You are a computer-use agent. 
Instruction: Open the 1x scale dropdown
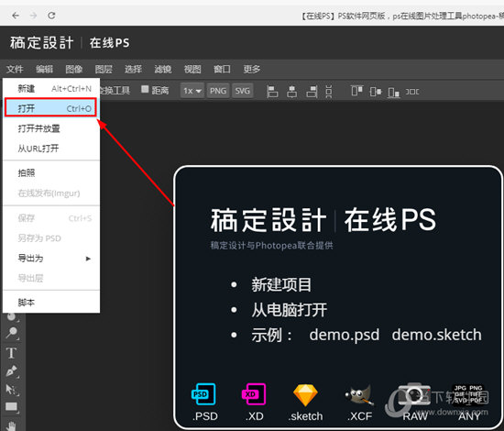[x=192, y=91]
